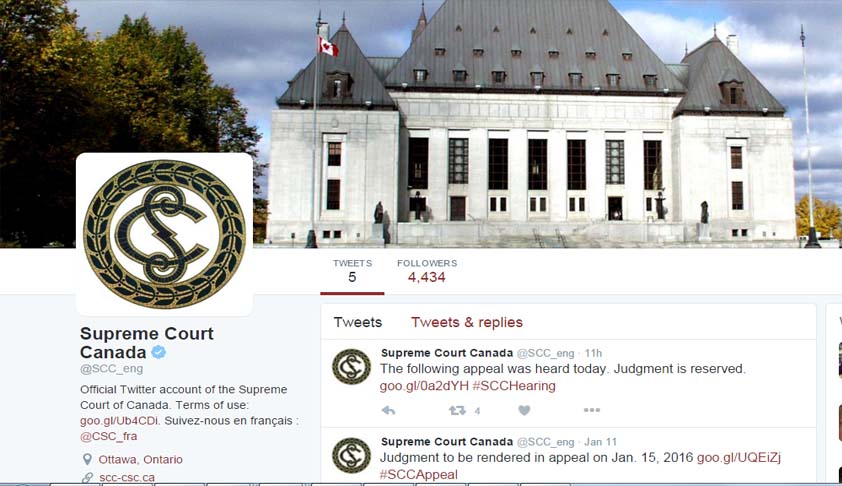Click the Supreme Court building header photo
842x486 pixels.
coord(532,124)
